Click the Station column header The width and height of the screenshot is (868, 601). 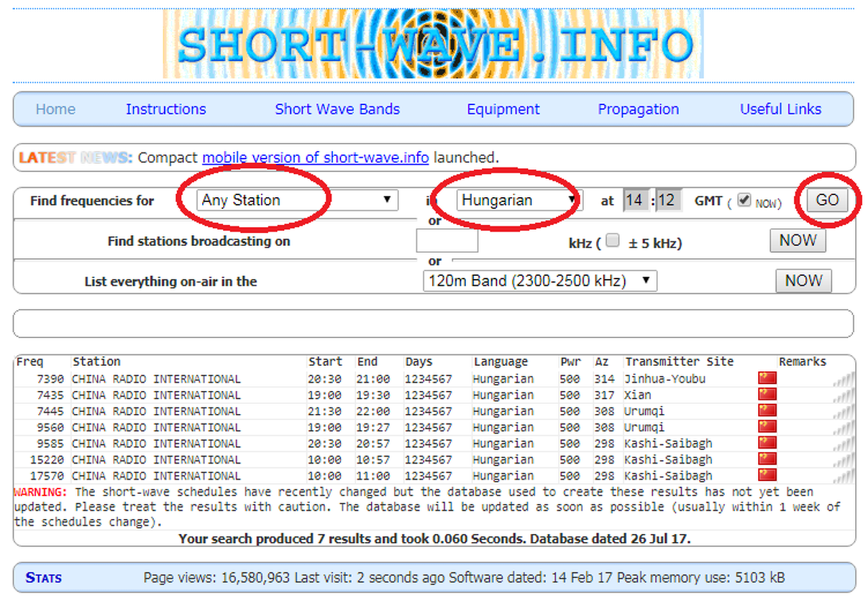[x=96, y=362]
